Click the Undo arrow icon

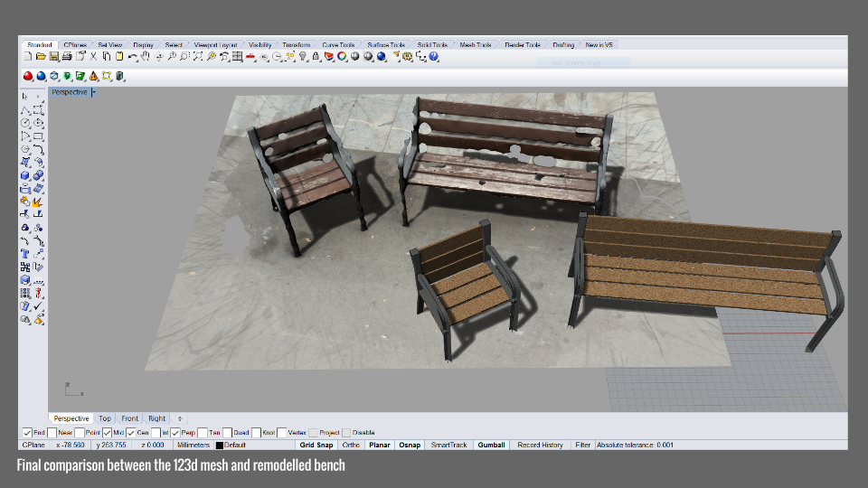click(x=133, y=57)
